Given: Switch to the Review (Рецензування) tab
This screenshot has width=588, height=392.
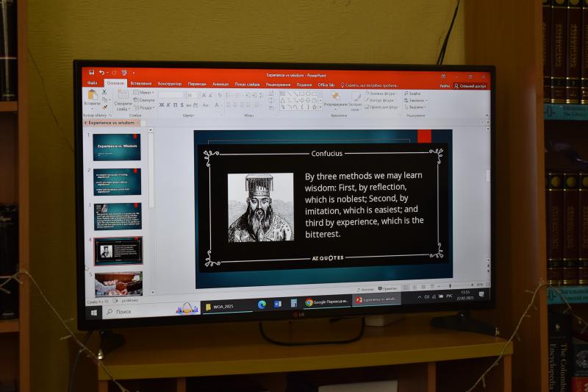Looking at the screenshot, I should 279,85.
